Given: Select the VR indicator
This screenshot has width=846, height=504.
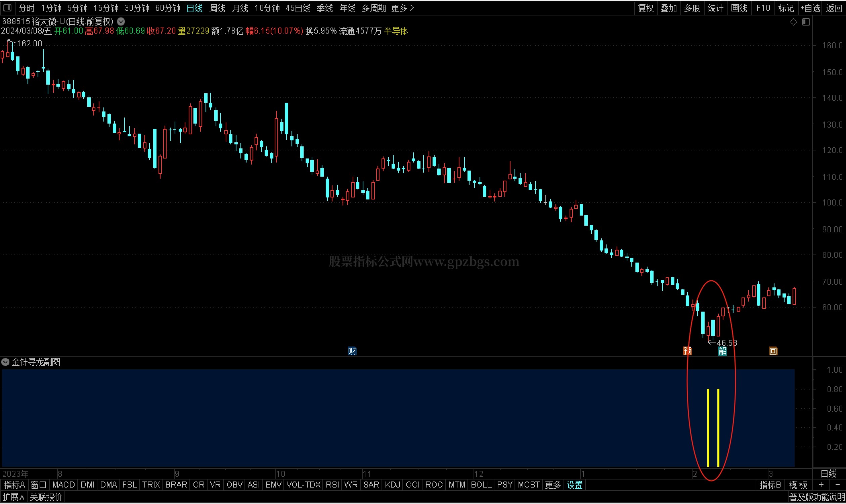Looking at the screenshot, I should pos(215,485).
